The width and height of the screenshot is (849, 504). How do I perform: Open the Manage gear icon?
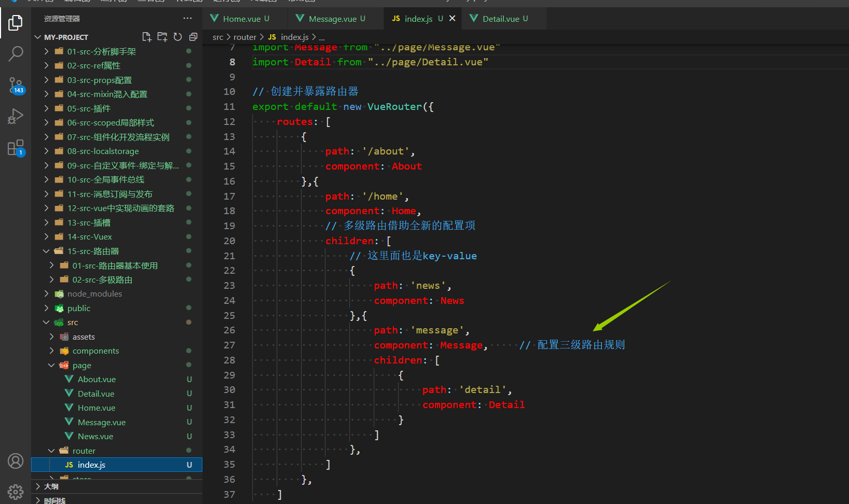pyautogui.click(x=16, y=491)
